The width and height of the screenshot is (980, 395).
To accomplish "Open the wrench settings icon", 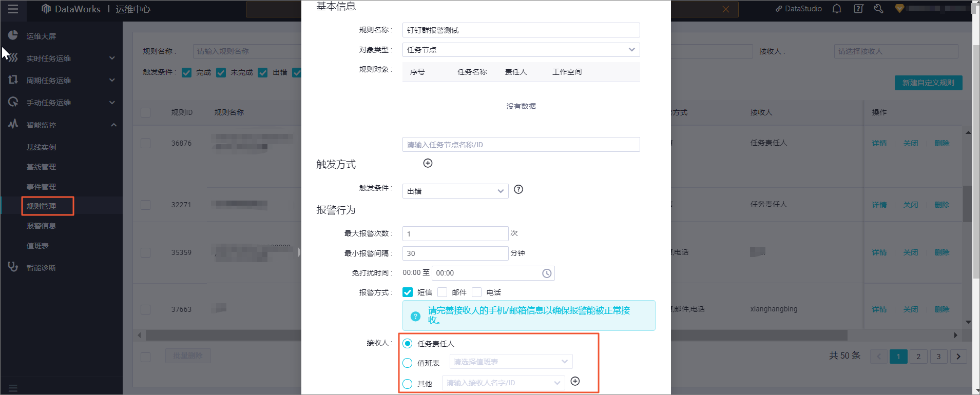I will (878, 9).
